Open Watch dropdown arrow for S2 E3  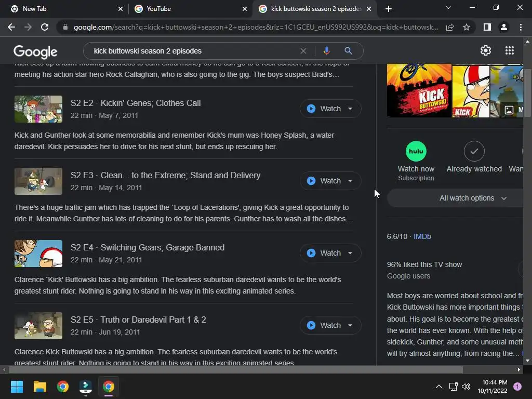pyautogui.click(x=350, y=181)
